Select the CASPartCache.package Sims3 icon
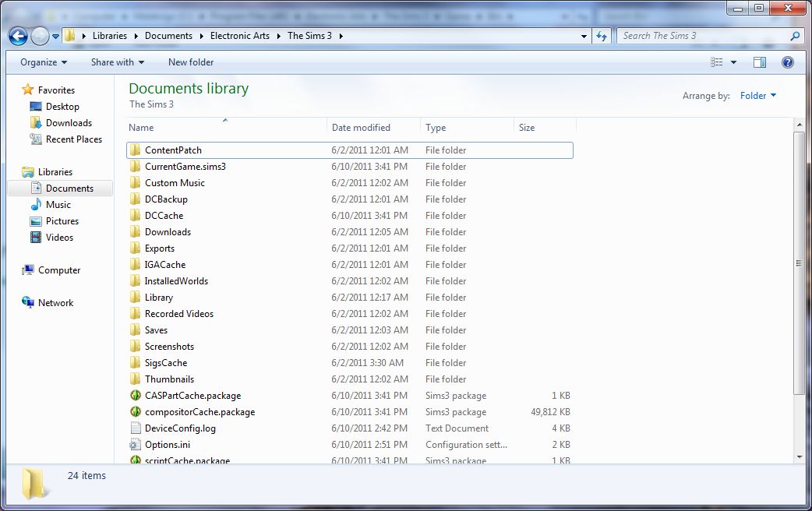The image size is (812, 511). pos(135,396)
